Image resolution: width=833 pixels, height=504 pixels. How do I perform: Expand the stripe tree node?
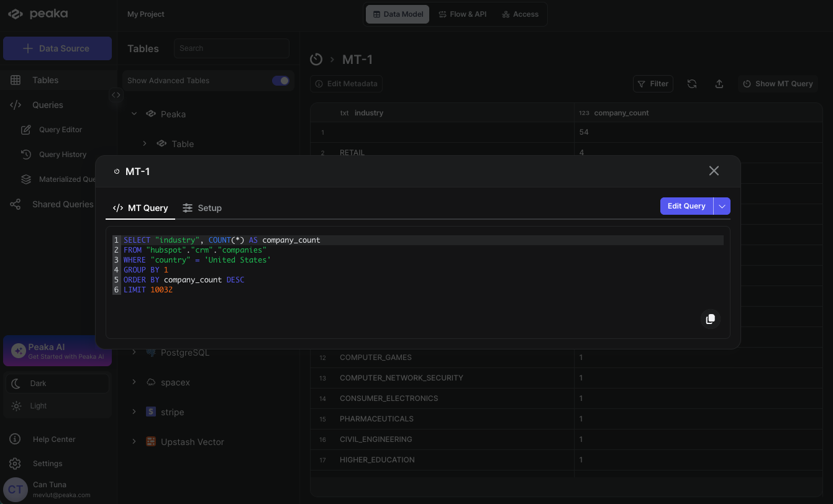coord(134,412)
